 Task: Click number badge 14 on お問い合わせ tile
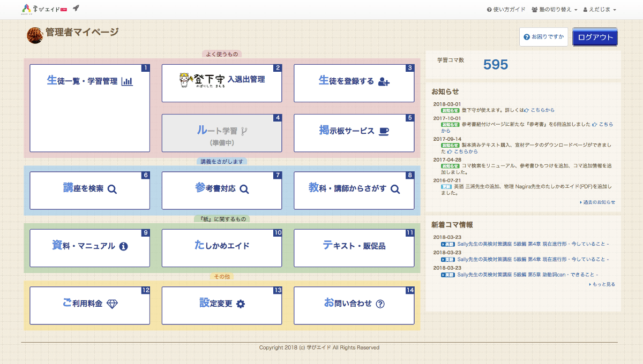click(410, 291)
